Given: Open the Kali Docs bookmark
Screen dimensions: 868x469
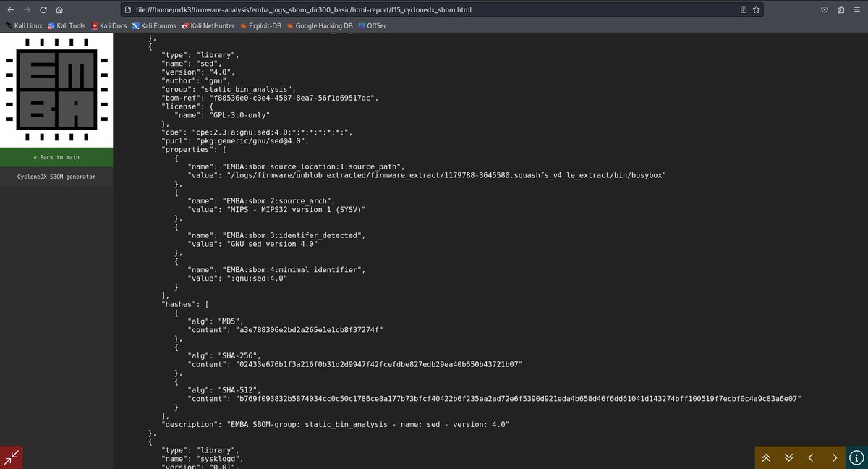Looking at the screenshot, I should coord(109,25).
